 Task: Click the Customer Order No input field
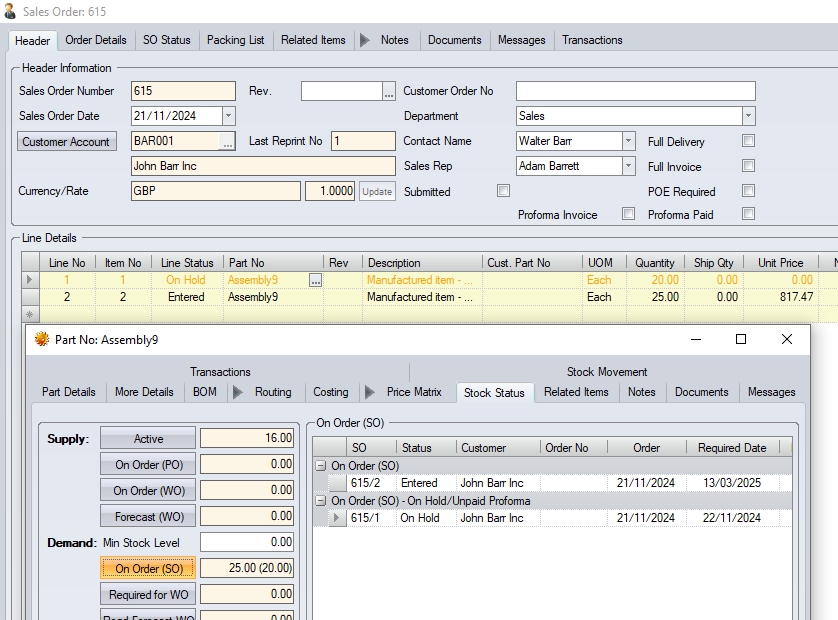pos(635,91)
